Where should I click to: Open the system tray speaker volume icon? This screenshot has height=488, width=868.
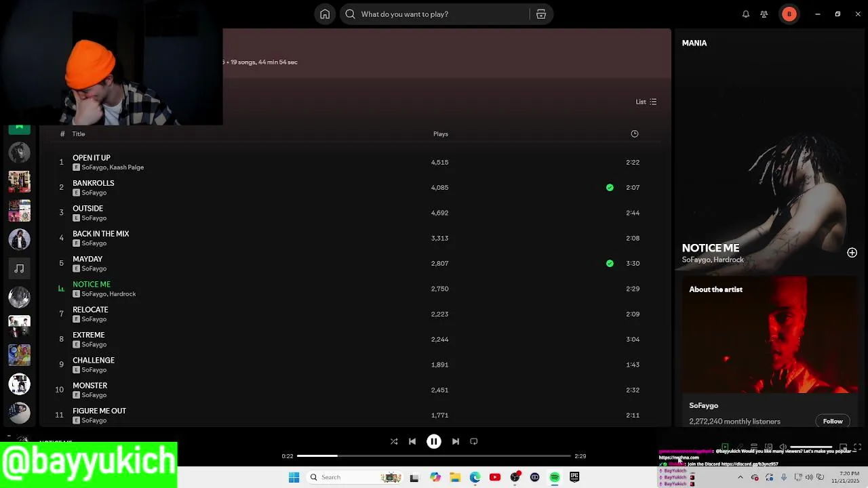[809, 477]
